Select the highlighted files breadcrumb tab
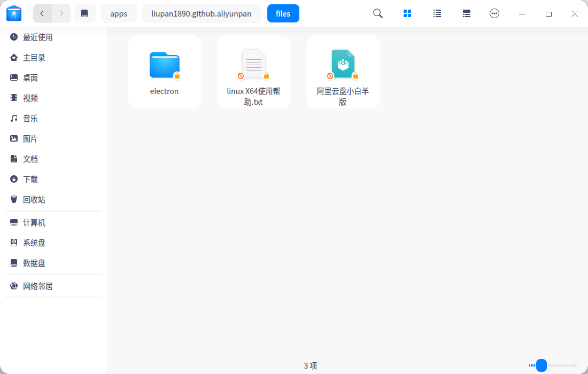 point(283,13)
